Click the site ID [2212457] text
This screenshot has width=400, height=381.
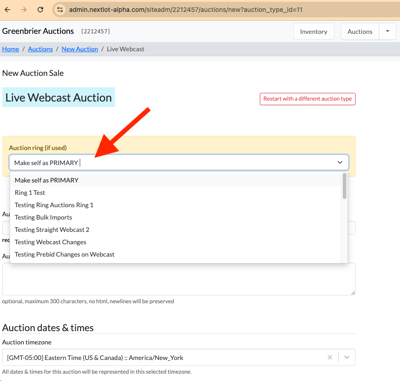[x=95, y=31]
